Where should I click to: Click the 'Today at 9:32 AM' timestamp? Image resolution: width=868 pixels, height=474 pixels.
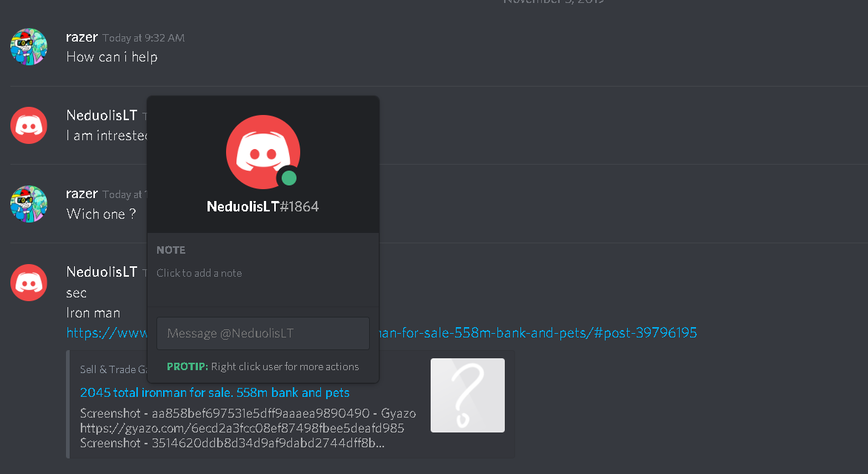[x=143, y=39]
